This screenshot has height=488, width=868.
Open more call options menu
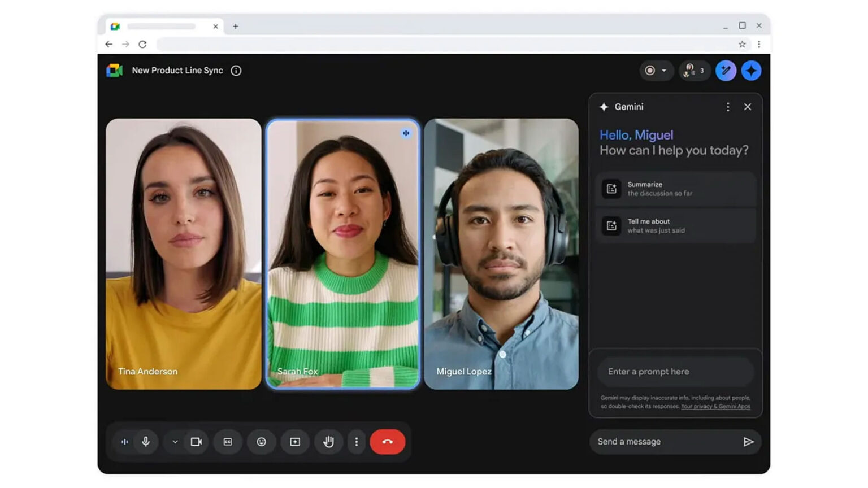click(x=357, y=442)
